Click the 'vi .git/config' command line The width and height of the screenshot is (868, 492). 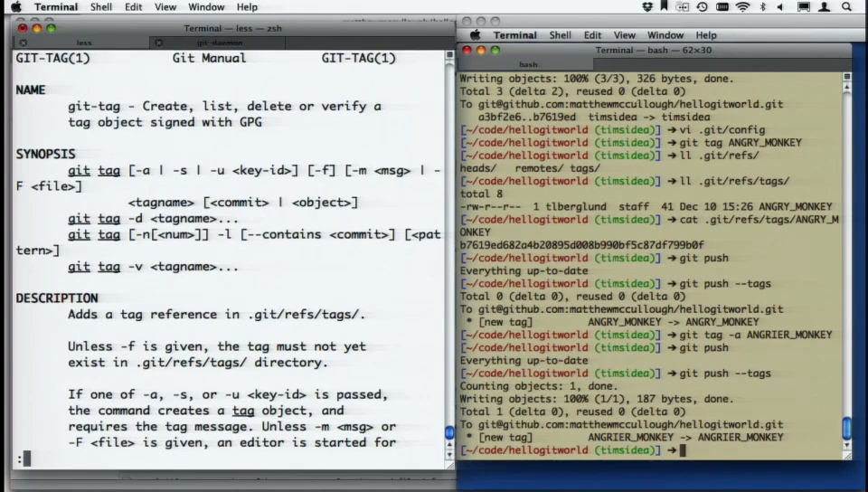[722, 129]
